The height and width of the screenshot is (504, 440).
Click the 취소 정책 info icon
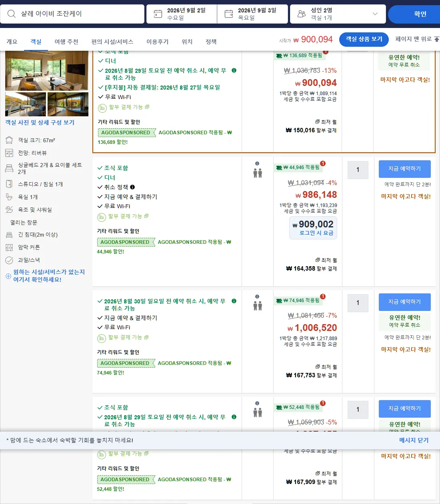tap(132, 187)
